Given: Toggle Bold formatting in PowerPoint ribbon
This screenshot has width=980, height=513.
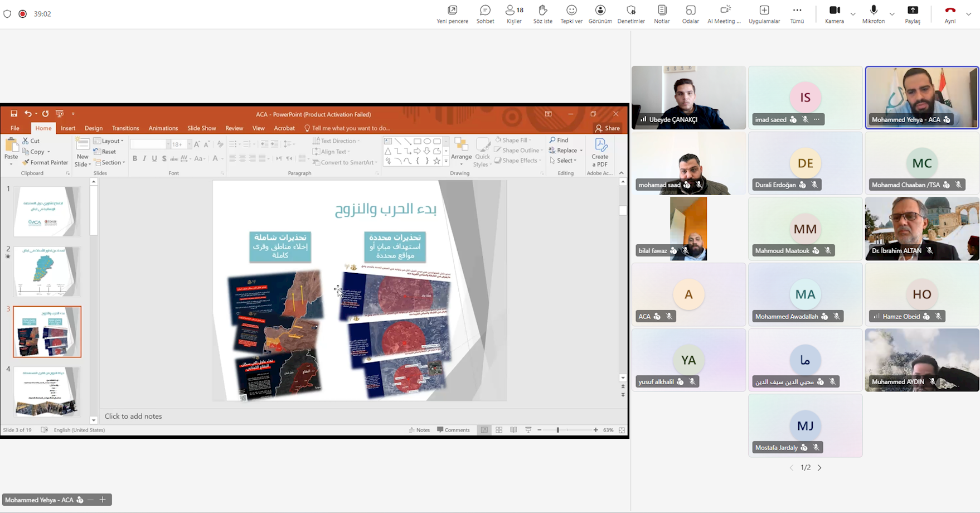Looking at the screenshot, I should point(135,159).
